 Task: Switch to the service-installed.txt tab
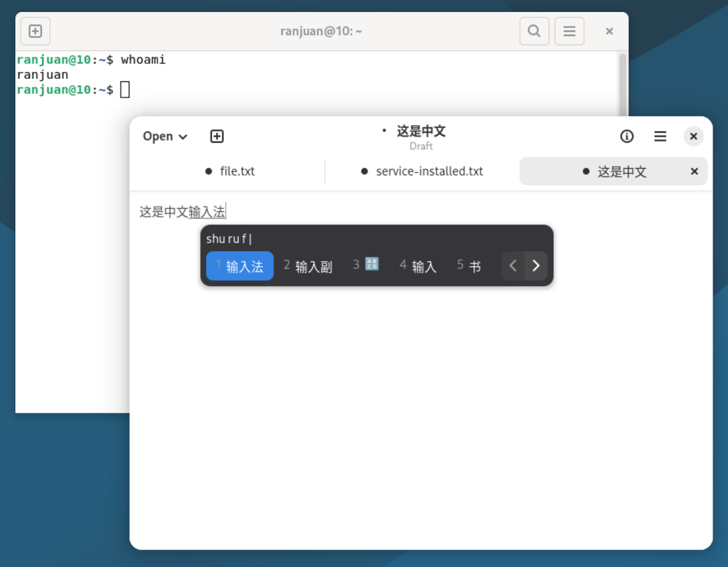point(422,171)
